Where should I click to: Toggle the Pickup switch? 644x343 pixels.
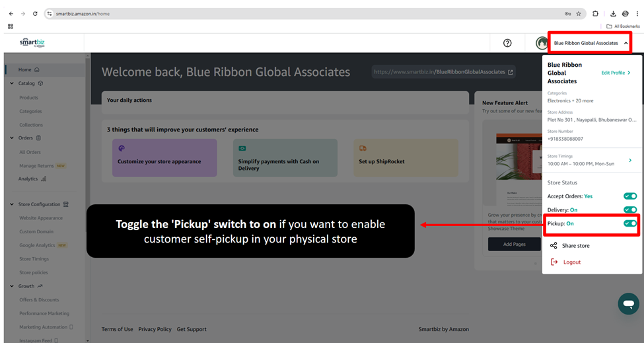(630, 223)
